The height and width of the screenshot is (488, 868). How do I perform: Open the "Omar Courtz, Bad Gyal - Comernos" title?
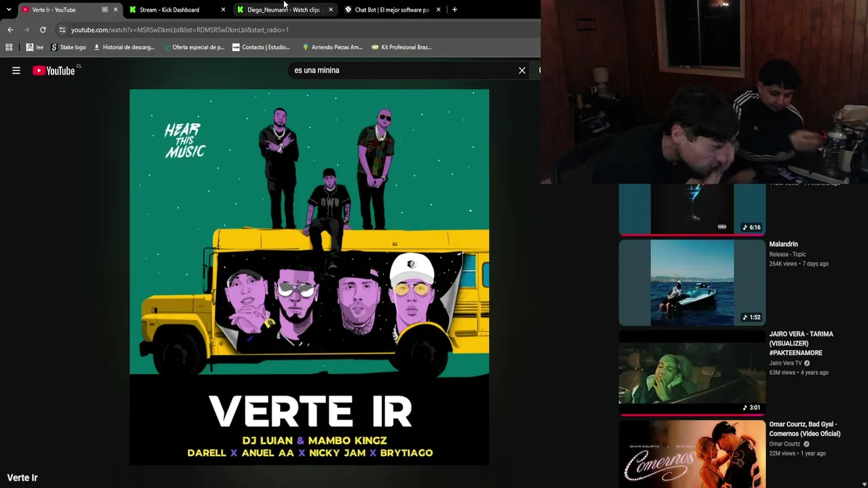tap(804, 429)
